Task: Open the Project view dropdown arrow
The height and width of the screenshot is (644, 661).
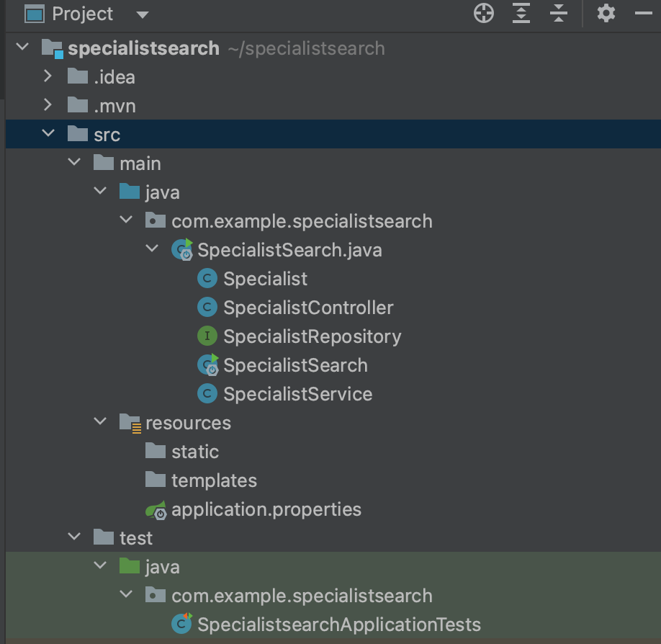Action: [x=143, y=15]
